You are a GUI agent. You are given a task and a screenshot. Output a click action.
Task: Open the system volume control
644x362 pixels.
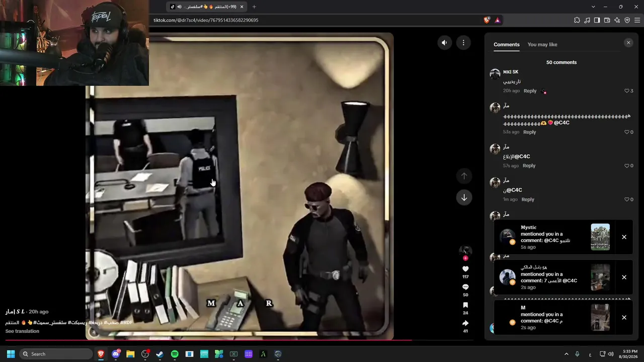611,354
